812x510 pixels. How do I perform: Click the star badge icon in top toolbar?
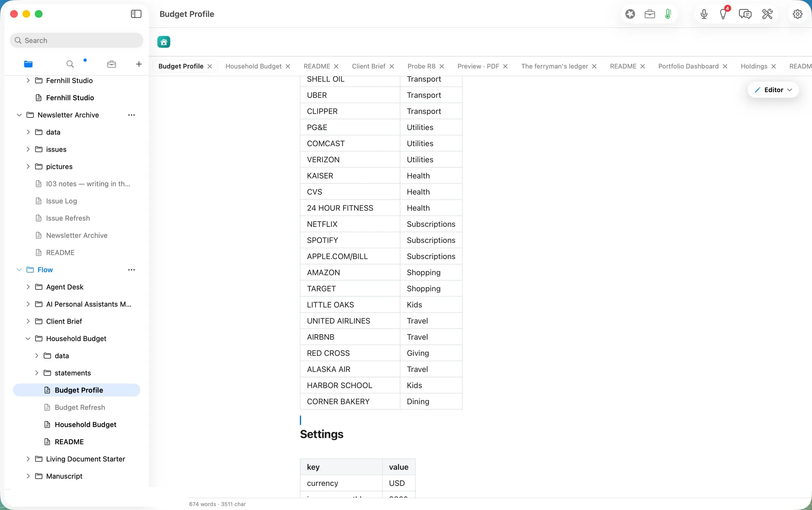(x=630, y=14)
